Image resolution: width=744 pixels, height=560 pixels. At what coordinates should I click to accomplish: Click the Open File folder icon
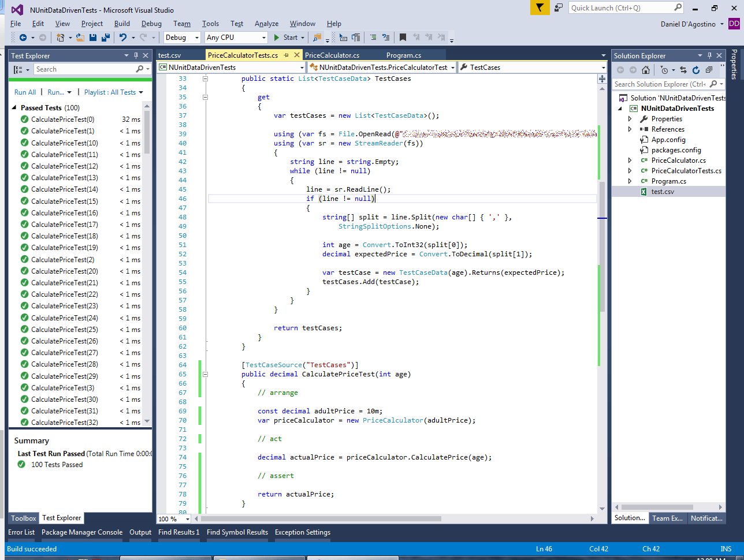[x=80, y=38]
